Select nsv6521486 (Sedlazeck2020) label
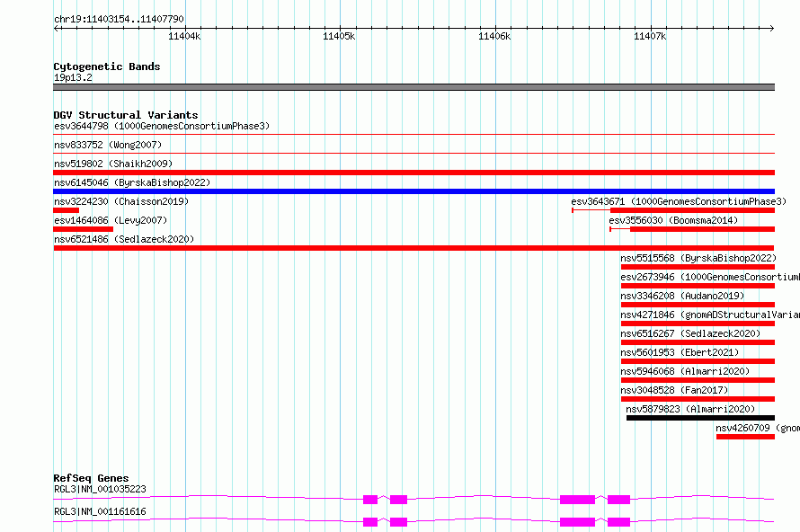800x532 pixels. (124, 239)
